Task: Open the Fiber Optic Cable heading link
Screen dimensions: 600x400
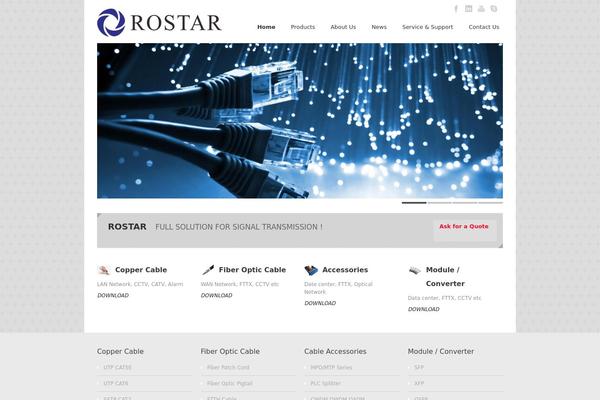Action: tap(252, 270)
